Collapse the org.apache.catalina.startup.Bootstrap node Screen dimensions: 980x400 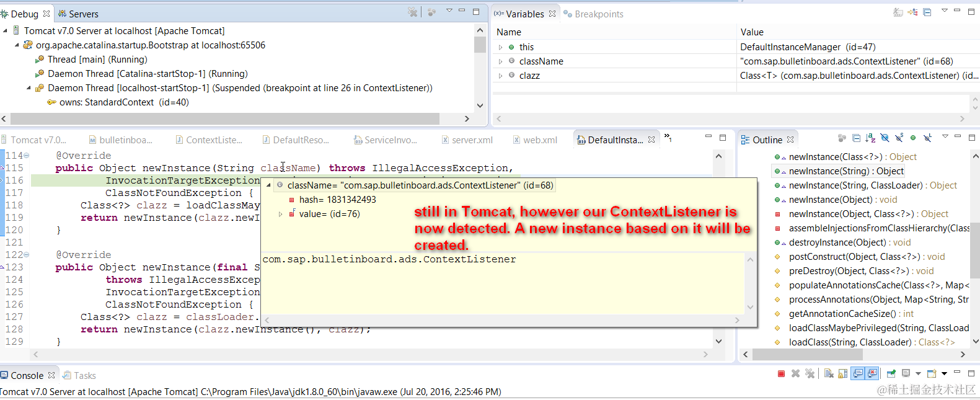click(17, 45)
